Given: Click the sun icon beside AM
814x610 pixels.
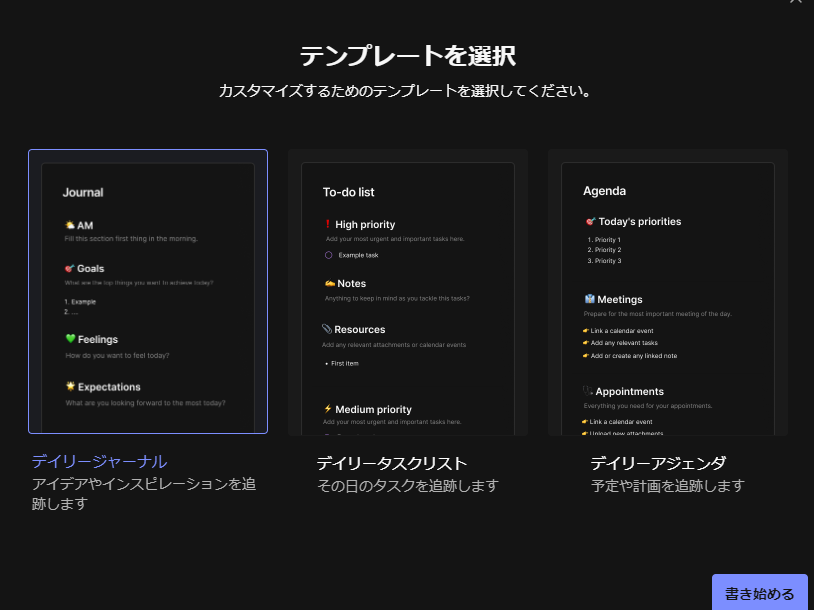Looking at the screenshot, I should pyautogui.click(x=70, y=225).
